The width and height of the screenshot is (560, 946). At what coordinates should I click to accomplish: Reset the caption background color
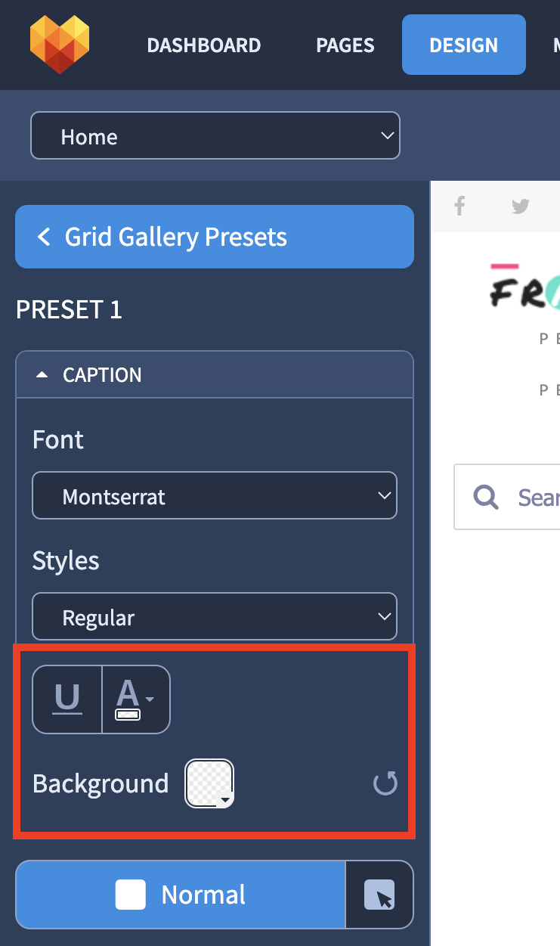[385, 784]
